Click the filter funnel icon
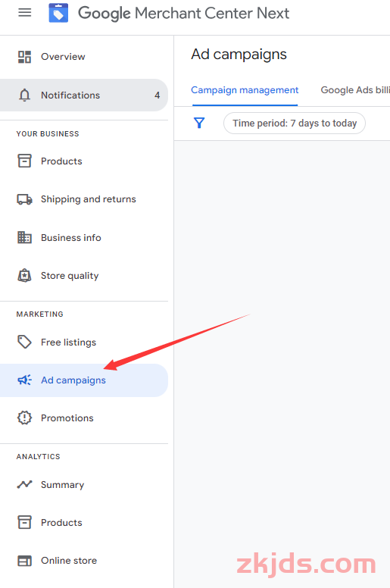The height and width of the screenshot is (588, 390). (199, 123)
